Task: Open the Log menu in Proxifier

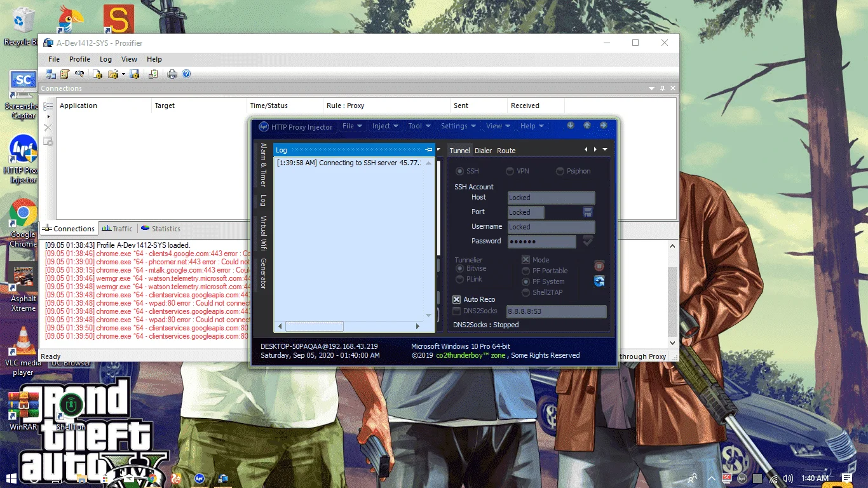Action: pos(105,59)
